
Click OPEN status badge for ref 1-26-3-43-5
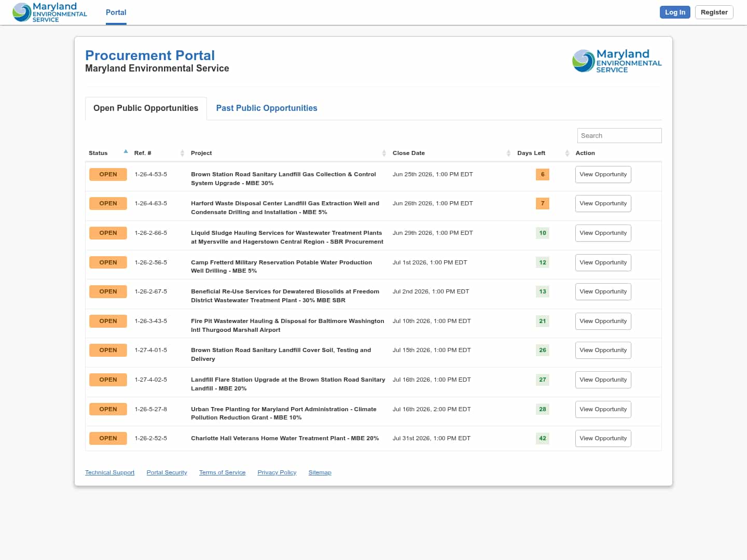108,321
